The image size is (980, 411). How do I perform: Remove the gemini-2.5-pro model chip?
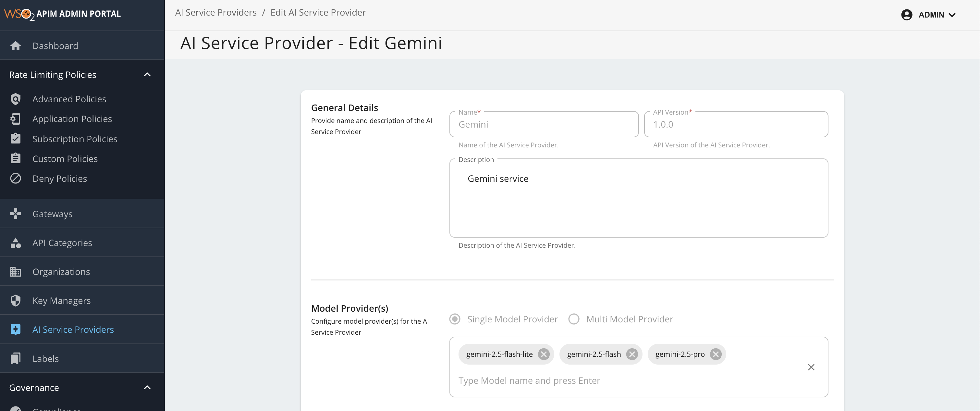pos(716,354)
